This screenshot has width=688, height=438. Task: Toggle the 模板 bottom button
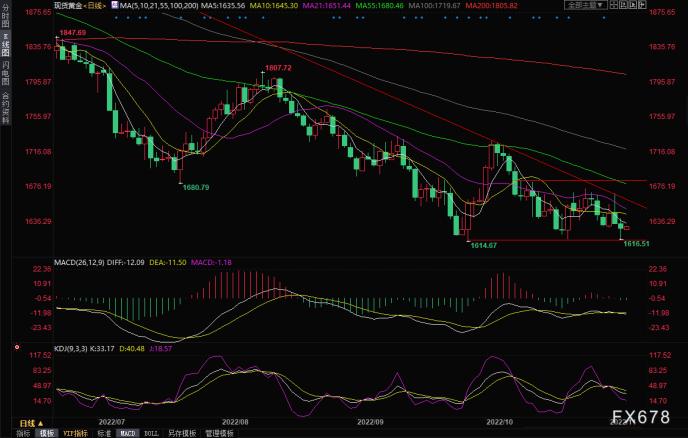(x=47, y=434)
